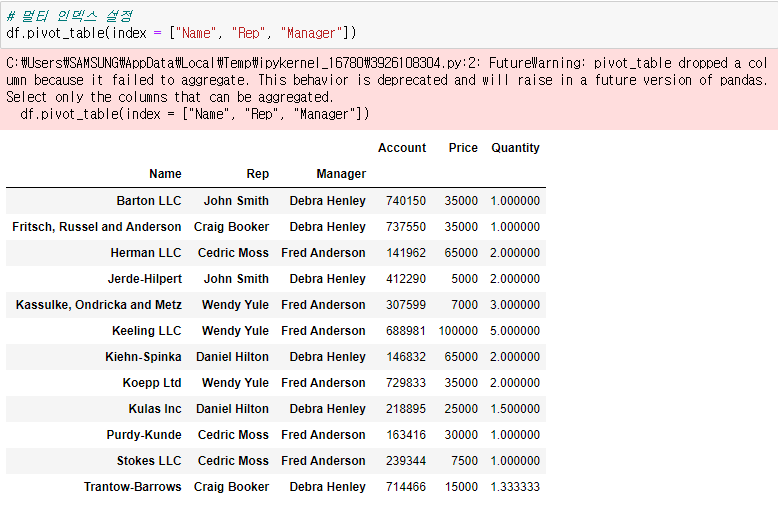
Task: Click account value 714466
Action: pyautogui.click(x=406, y=487)
